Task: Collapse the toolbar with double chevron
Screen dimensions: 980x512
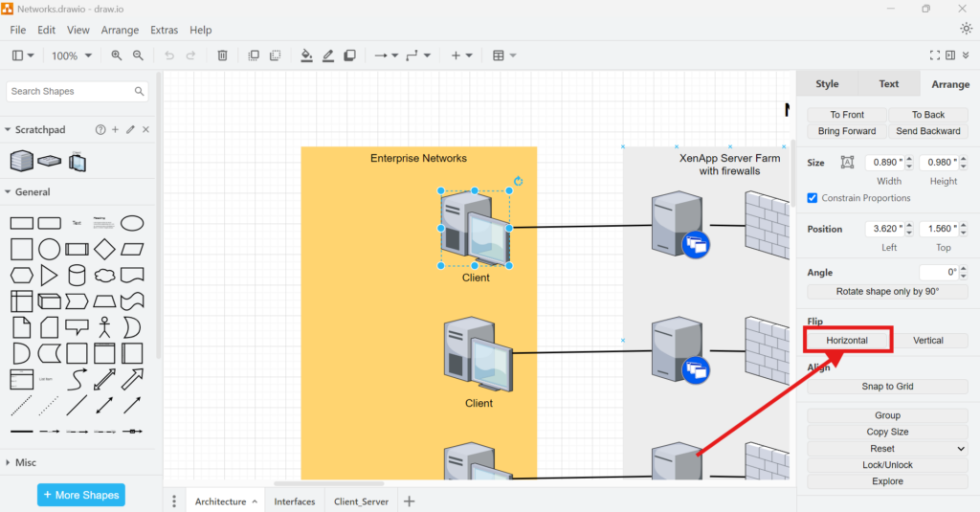Action: [x=966, y=56]
